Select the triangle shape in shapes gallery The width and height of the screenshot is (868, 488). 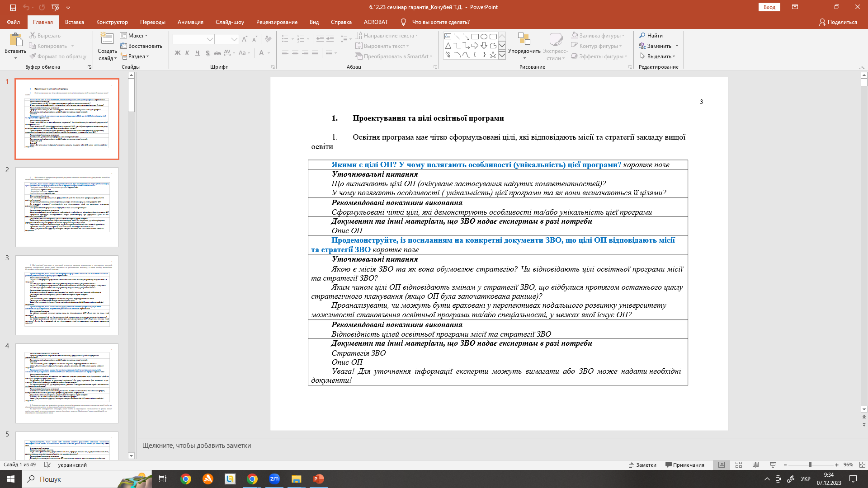pyautogui.click(x=448, y=46)
